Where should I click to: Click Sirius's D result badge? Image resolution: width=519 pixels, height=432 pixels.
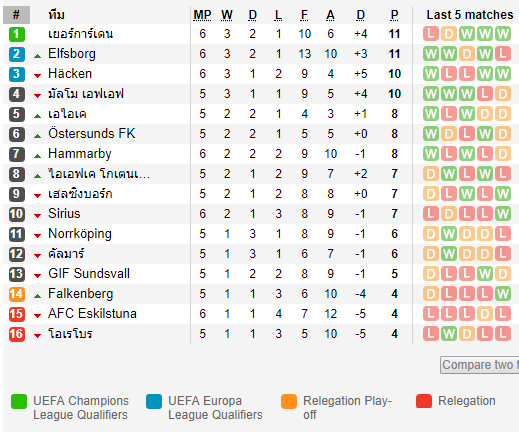click(x=449, y=214)
